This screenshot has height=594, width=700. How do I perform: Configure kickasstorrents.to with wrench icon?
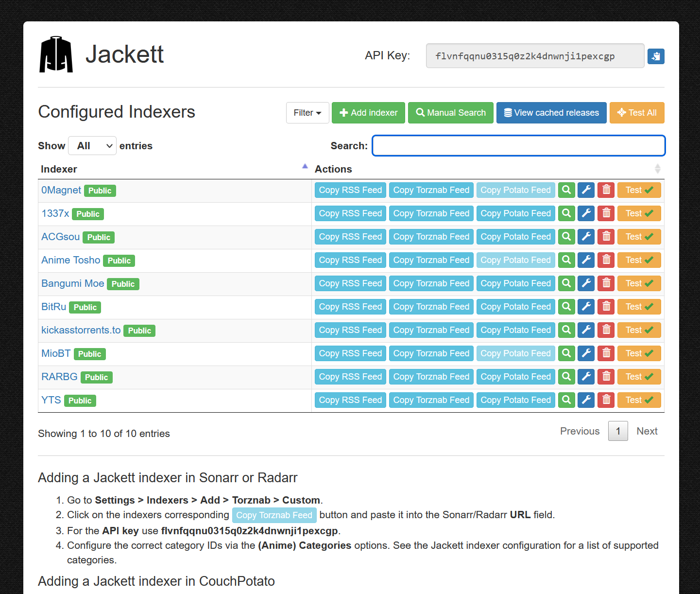pyautogui.click(x=586, y=330)
